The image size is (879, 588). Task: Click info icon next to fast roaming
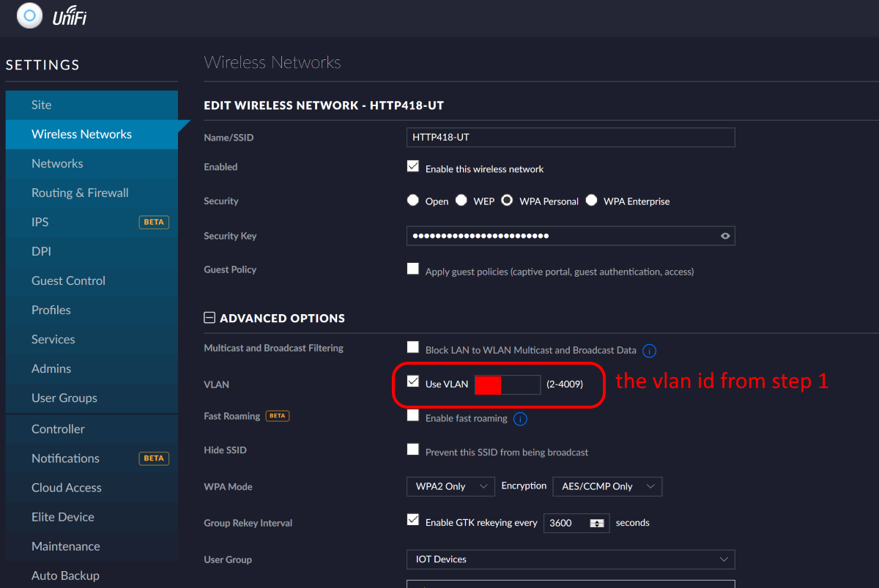[520, 419]
